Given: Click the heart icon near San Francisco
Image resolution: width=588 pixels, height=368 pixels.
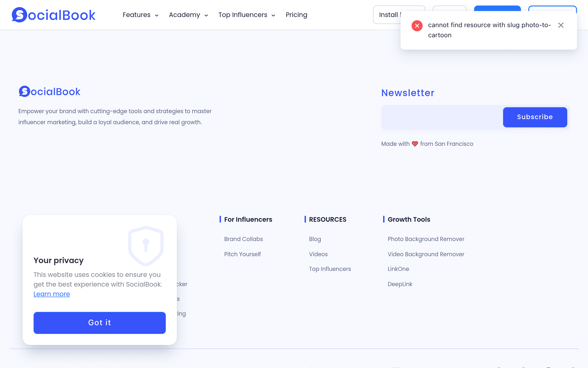Looking at the screenshot, I should (x=415, y=144).
